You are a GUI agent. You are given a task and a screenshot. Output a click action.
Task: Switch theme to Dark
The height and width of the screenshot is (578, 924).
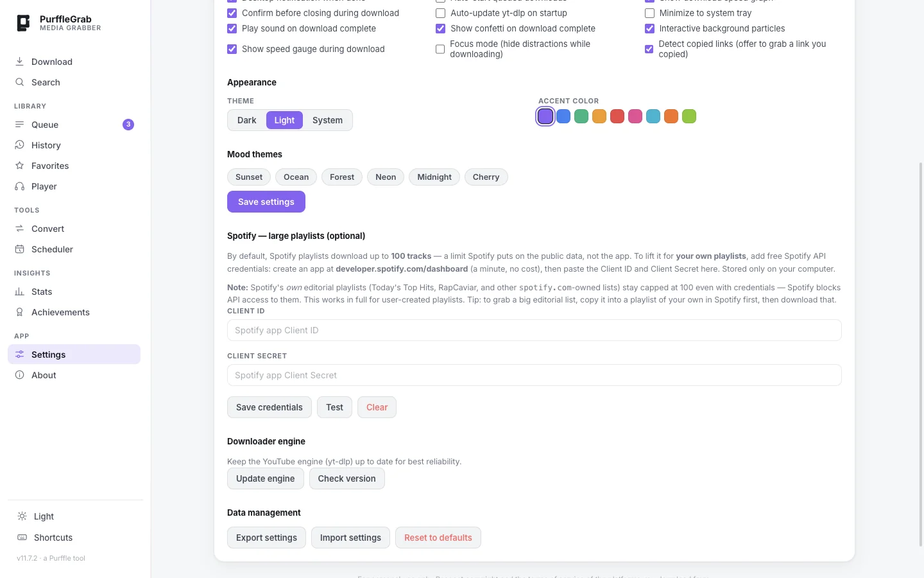point(246,120)
